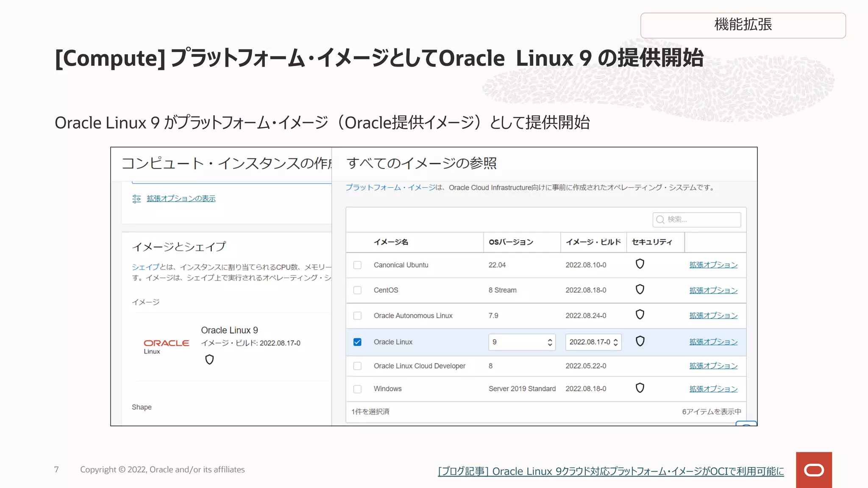
Task: Open 拡張オプション for Oracle Autonomous Linux
Action: 713,316
